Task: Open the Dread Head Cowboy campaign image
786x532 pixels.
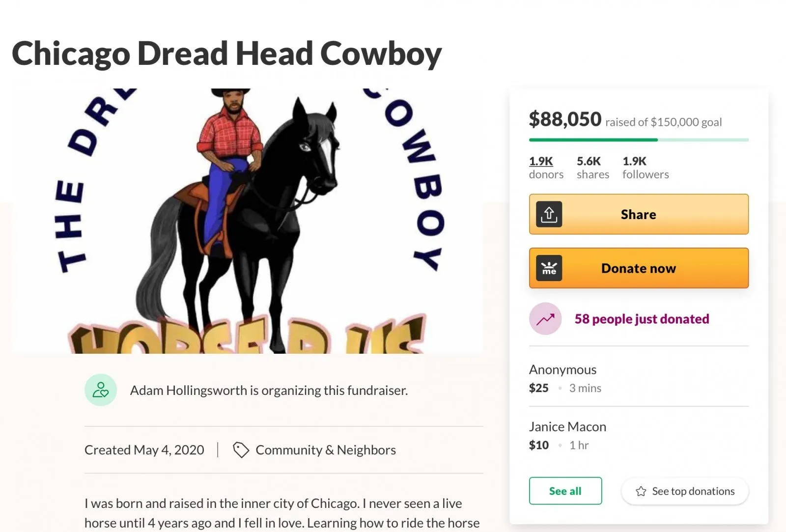Action: coord(248,221)
